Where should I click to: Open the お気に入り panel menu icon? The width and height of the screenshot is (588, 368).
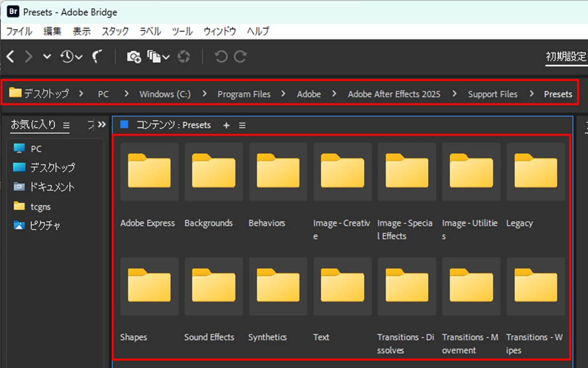click(66, 125)
